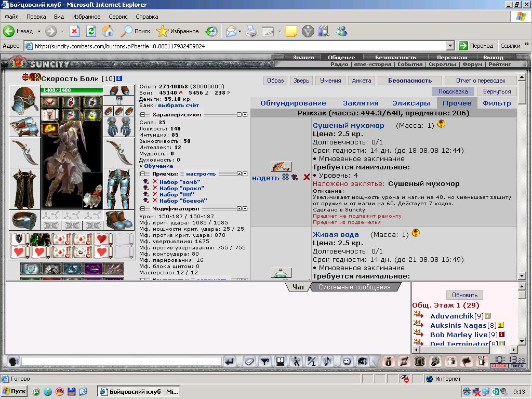532x399 pixels.
Task: Switch to the Обмундирование tab
Action: click(293, 103)
